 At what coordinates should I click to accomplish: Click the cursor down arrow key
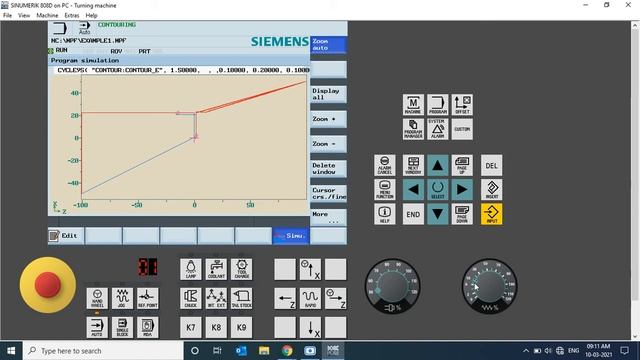click(438, 214)
